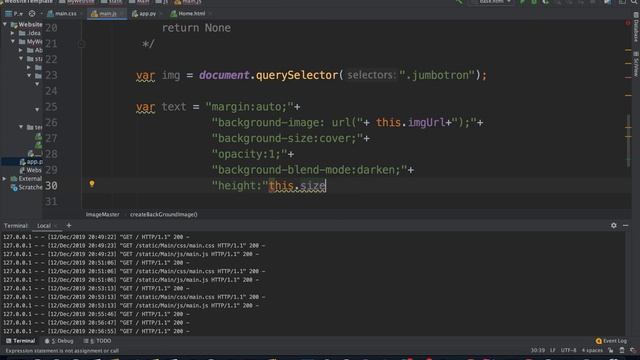
Task: Click the yellow lightbulb quick-fix icon on line 30
Action: 92,184
